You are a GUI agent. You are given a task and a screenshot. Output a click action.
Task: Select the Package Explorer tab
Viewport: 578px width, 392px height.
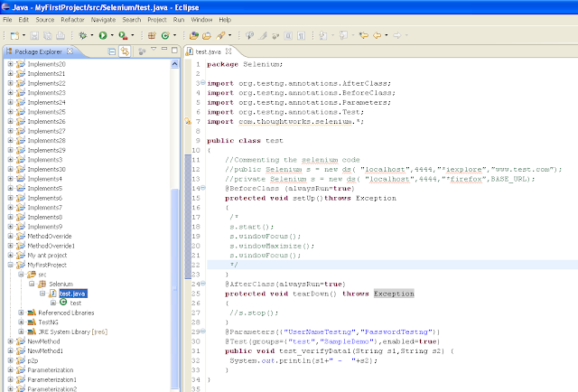(x=39, y=51)
